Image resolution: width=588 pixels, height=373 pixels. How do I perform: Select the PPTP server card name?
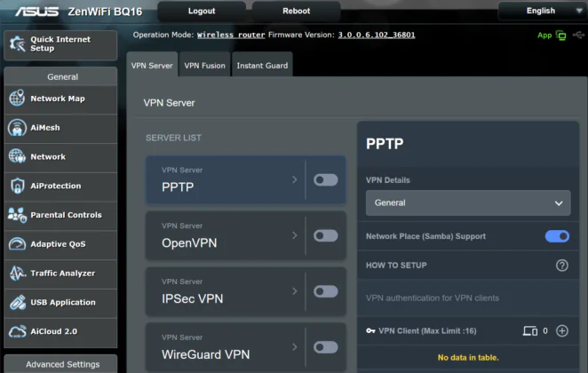(178, 186)
